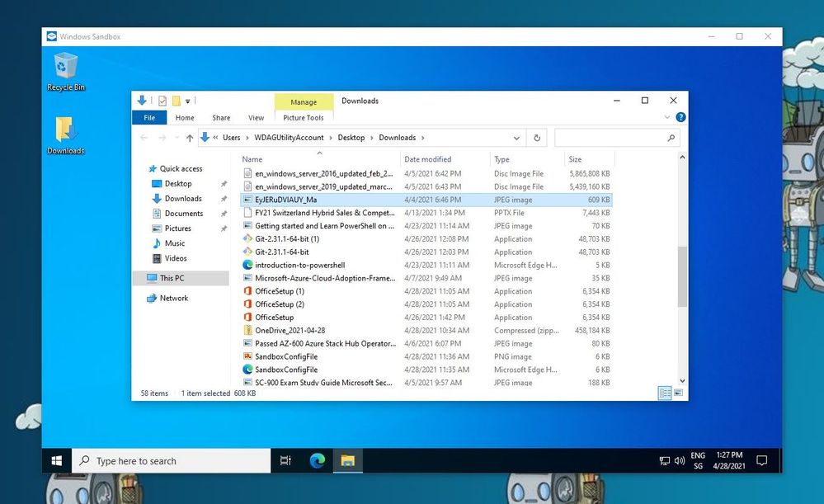Select OfficeSetup (2) application icon
The width and height of the screenshot is (824, 504).
click(x=247, y=304)
